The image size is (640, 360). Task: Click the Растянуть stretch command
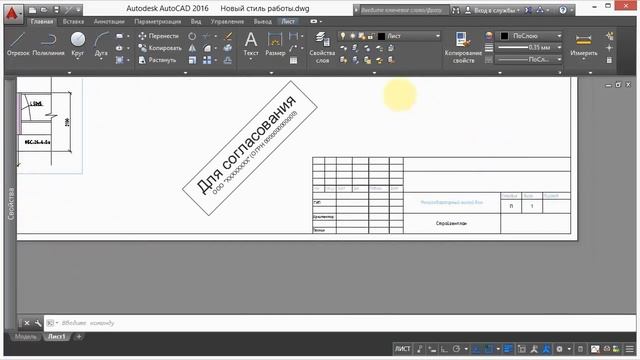pos(158,60)
